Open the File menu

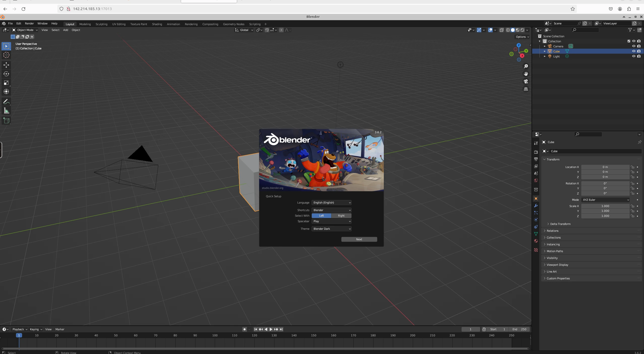tap(10, 23)
